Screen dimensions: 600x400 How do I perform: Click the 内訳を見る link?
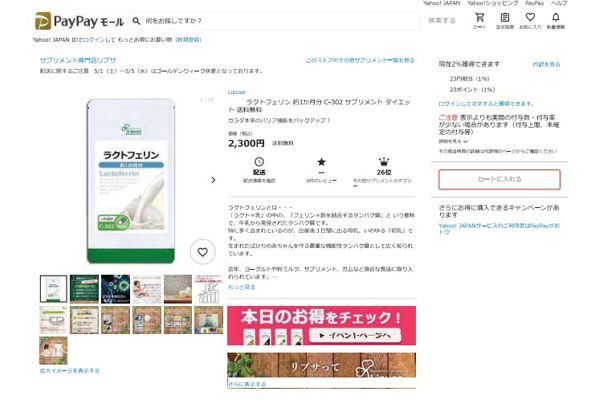pos(545,64)
